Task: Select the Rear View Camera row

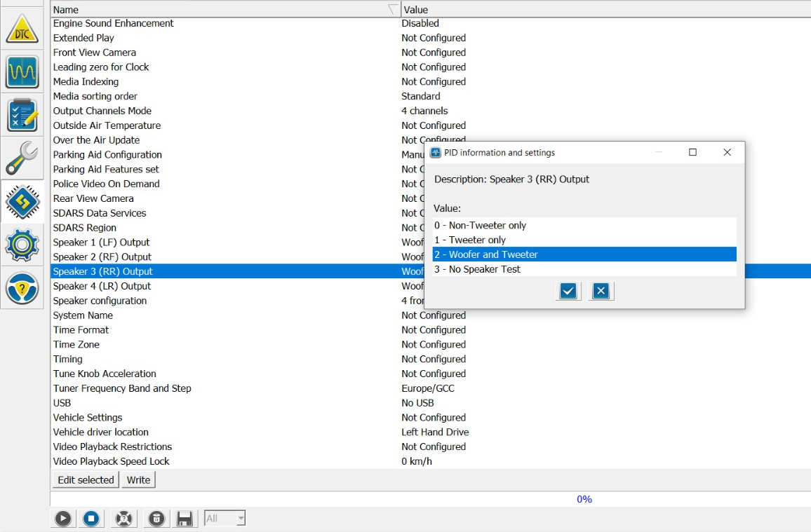Action: pyautogui.click(x=237, y=198)
